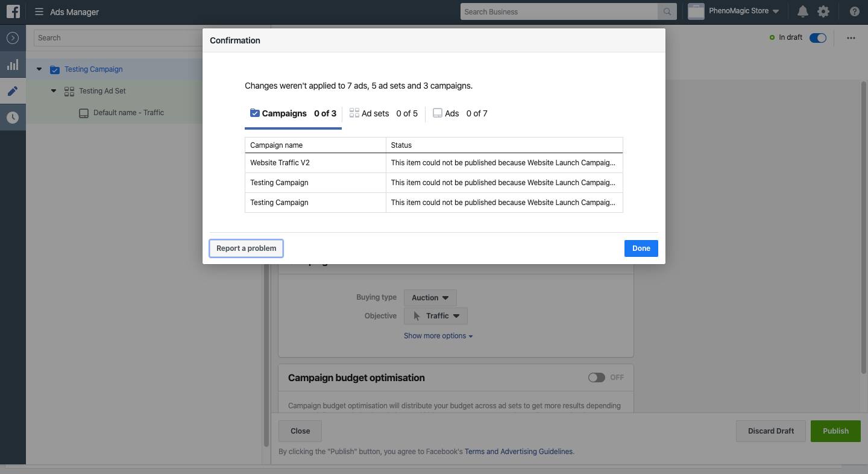Switch to the Ads 0 of 7 tab
The width and height of the screenshot is (868, 474).
click(460, 113)
